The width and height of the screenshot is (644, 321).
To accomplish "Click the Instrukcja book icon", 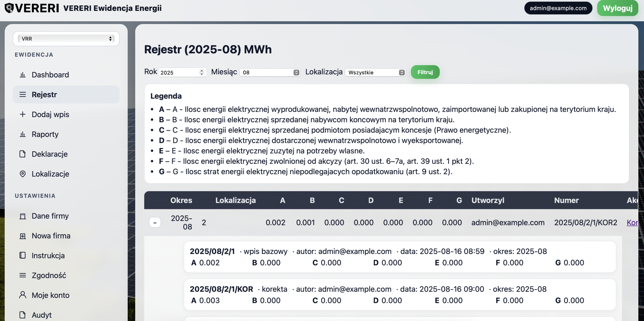I will pyautogui.click(x=23, y=255).
